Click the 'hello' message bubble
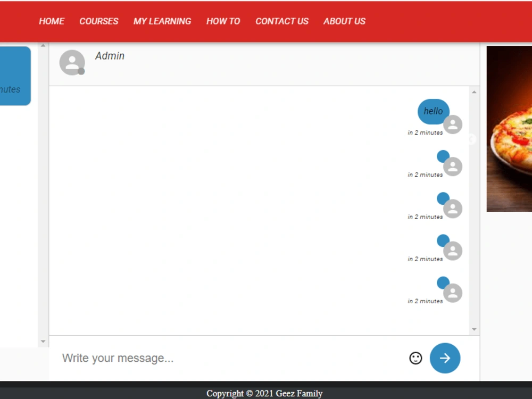The image size is (532, 399). 433,111
